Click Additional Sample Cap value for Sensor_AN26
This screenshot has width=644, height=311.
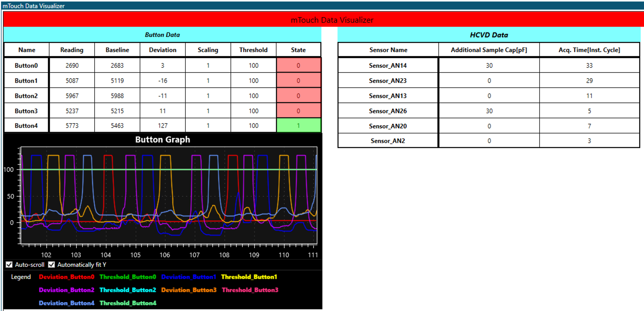tap(489, 111)
